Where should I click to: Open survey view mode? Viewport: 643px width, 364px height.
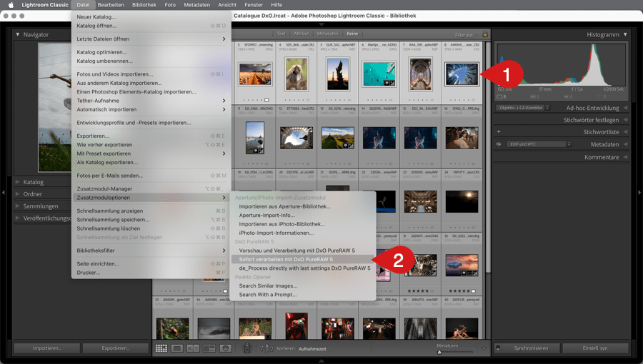(x=209, y=348)
